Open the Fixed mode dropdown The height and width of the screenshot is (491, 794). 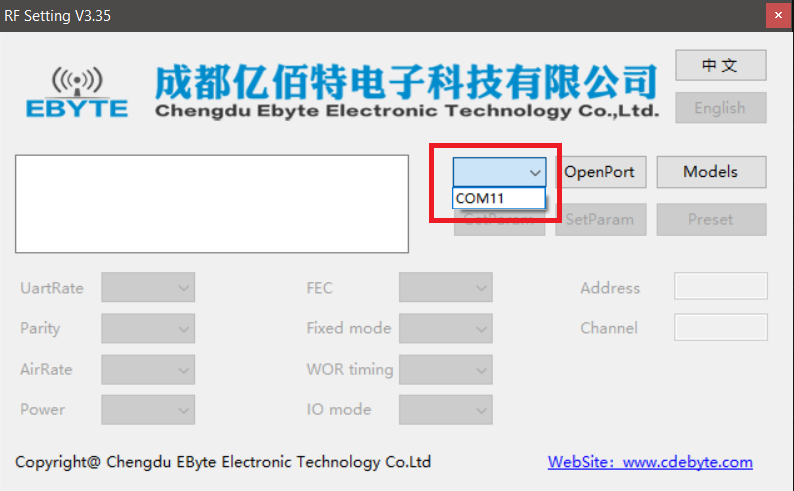446,328
